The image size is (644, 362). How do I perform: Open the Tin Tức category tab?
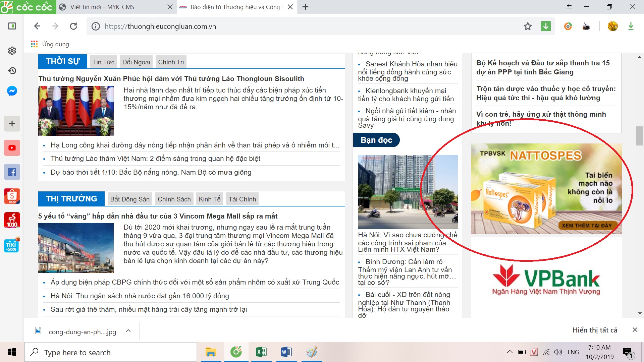tap(104, 62)
